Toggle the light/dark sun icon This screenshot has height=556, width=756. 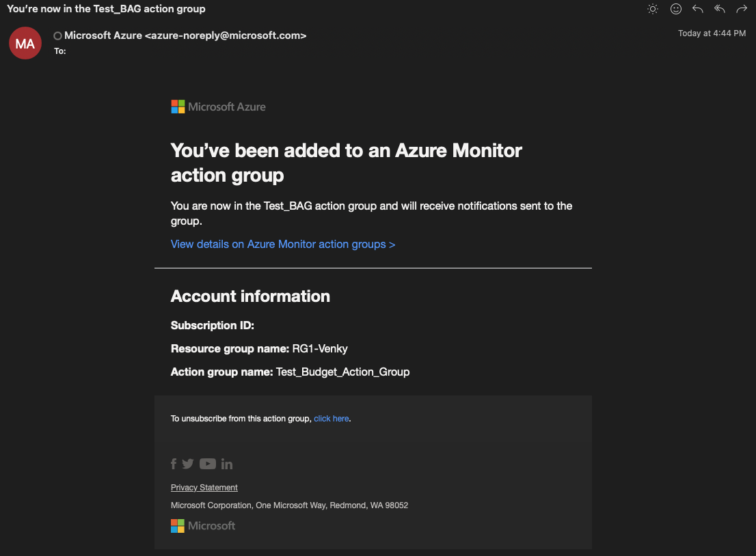point(653,9)
